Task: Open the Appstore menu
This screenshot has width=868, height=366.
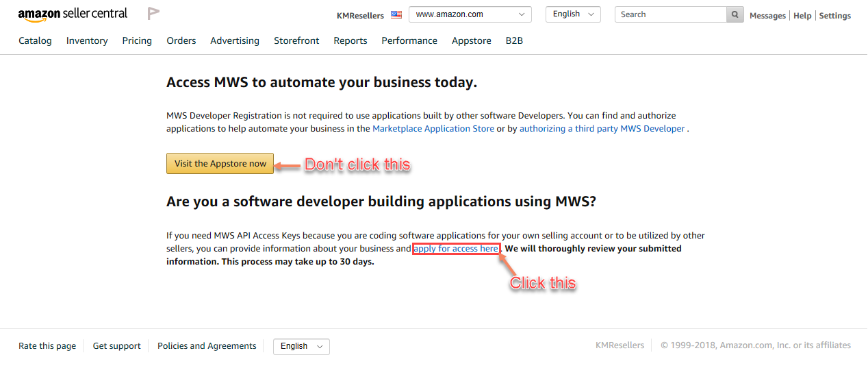Action: pyautogui.click(x=472, y=40)
